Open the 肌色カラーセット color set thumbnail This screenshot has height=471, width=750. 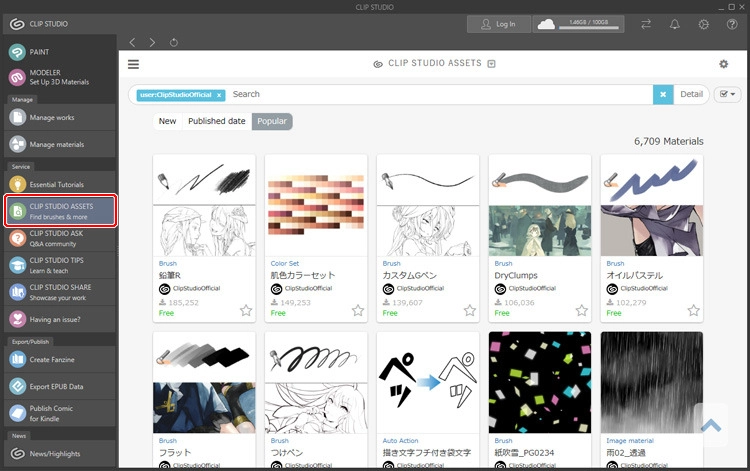(x=316, y=206)
